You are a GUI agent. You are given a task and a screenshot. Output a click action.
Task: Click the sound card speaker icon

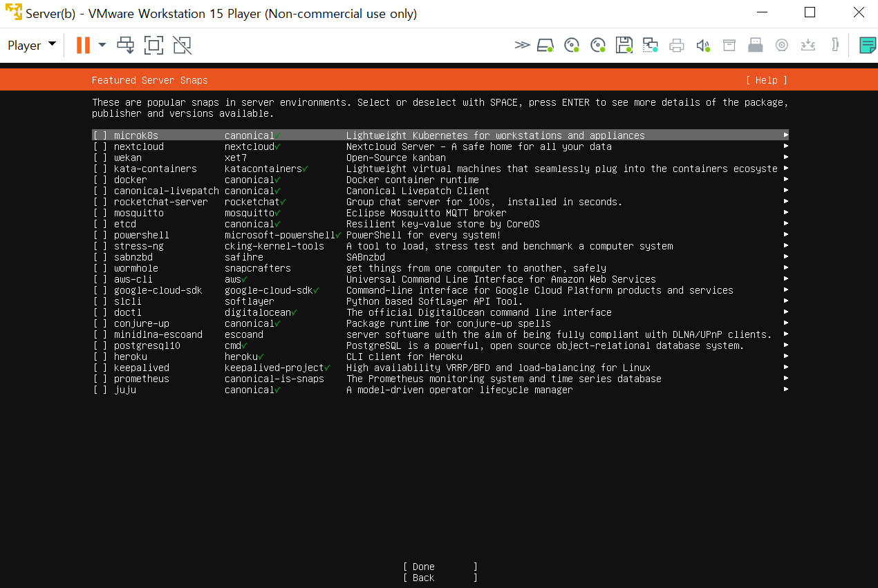703,46
